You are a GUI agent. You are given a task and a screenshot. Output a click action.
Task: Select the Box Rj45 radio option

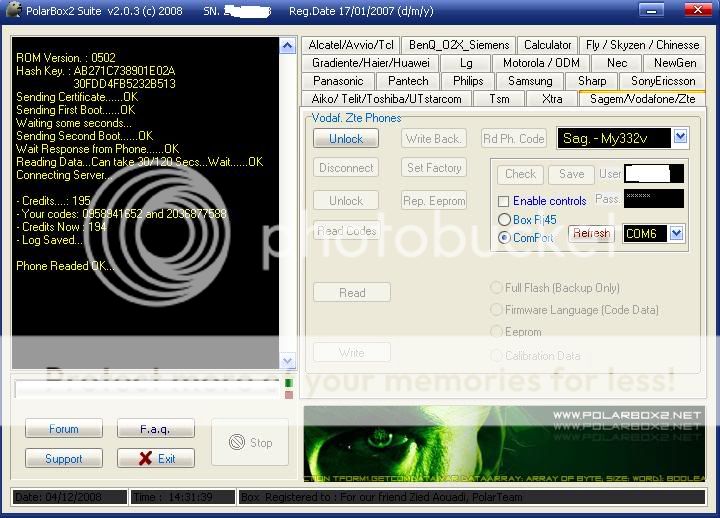[x=504, y=220]
